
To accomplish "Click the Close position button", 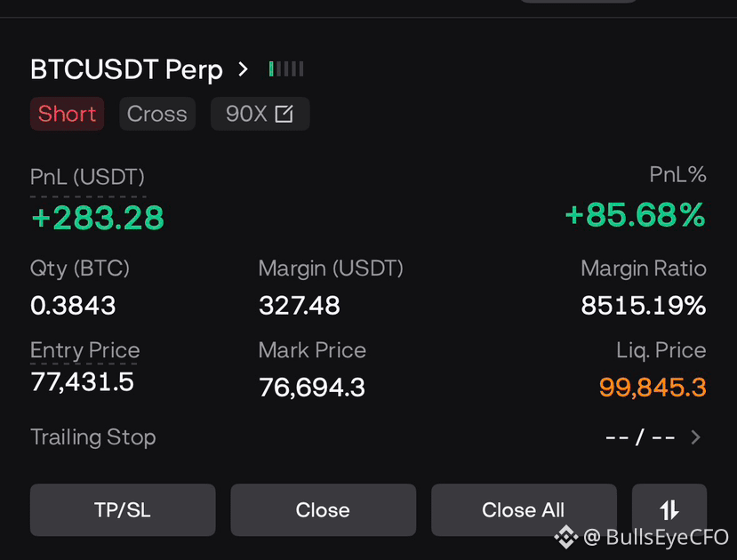I will pyautogui.click(x=323, y=509).
